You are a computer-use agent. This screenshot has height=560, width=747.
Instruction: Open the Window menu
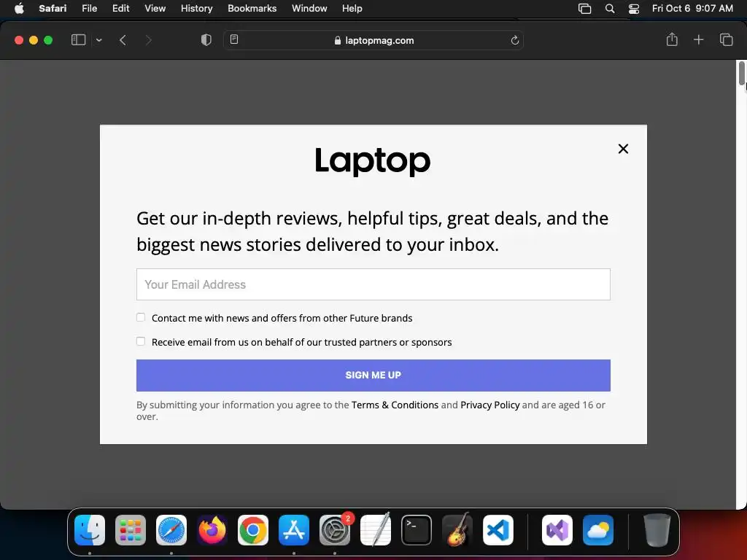pyautogui.click(x=309, y=8)
